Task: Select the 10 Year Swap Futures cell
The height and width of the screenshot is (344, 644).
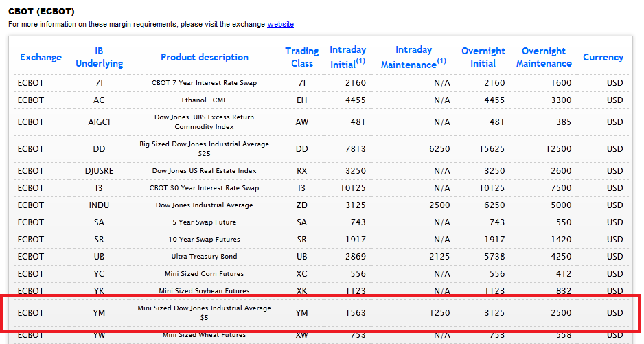Action: click(204, 240)
